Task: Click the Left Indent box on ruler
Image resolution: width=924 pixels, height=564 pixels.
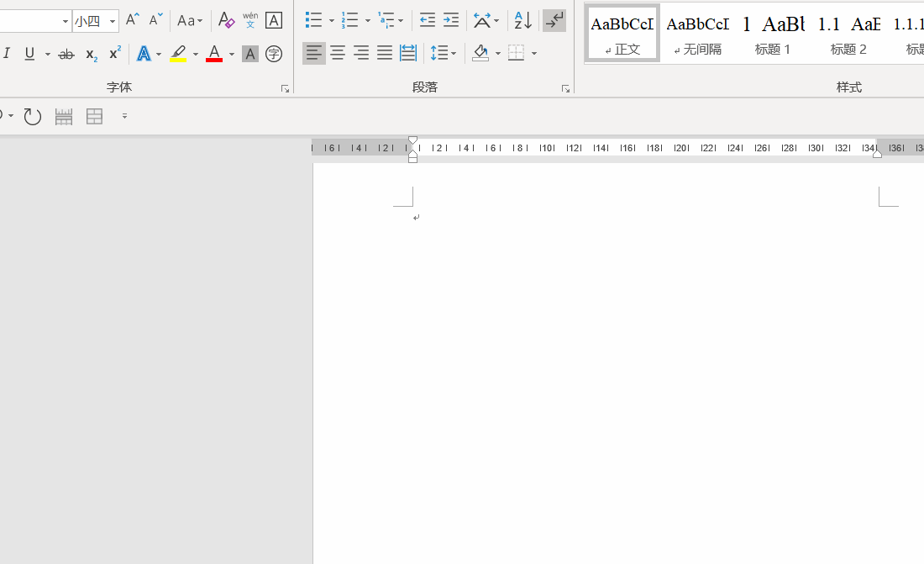Action: [412, 160]
